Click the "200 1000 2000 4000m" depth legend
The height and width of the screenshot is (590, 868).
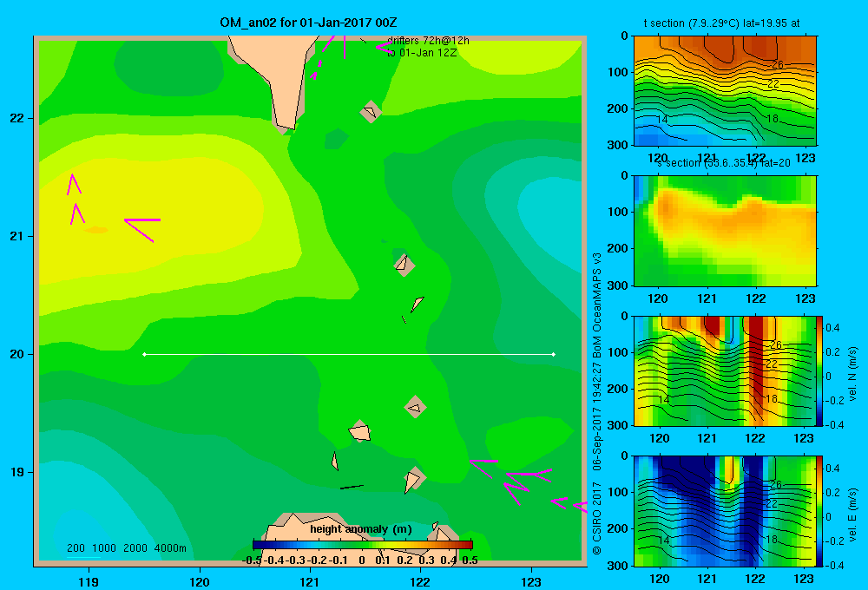point(126,548)
